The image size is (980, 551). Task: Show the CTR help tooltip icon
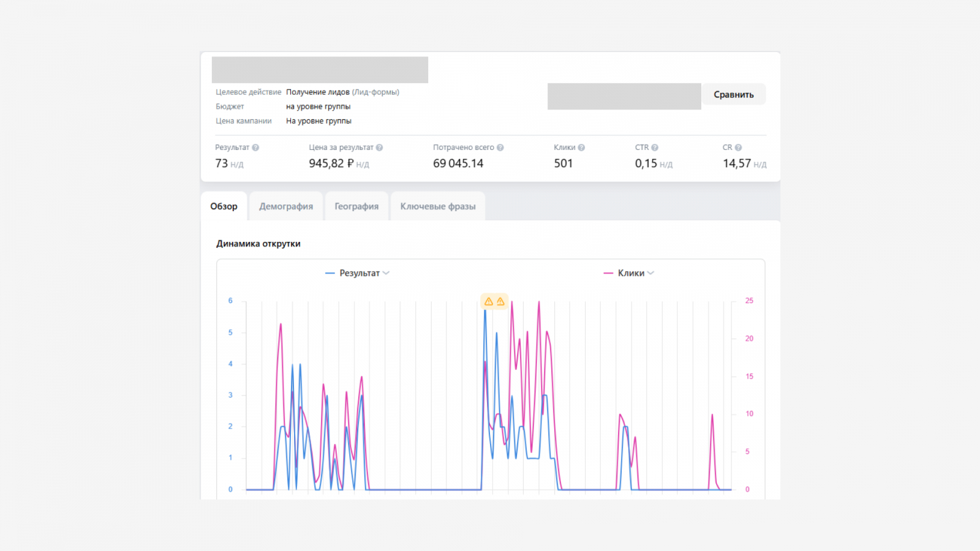(655, 148)
